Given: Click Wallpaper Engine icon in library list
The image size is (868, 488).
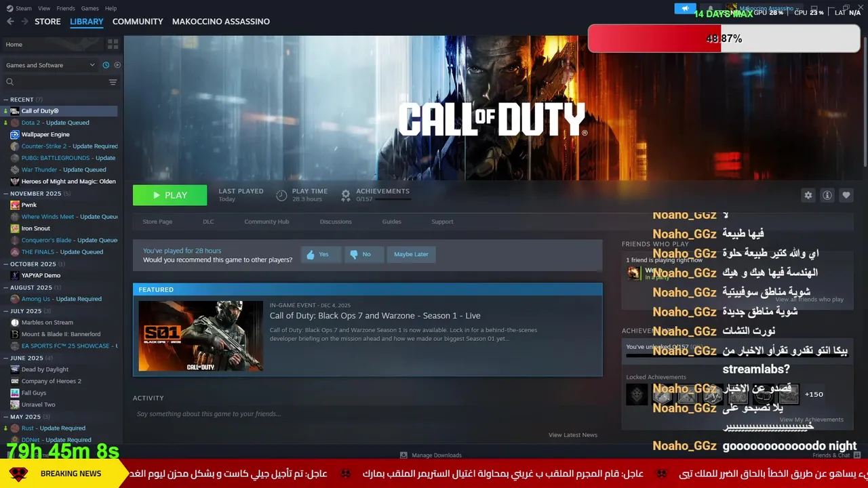Looking at the screenshot, I should pyautogui.click(x=15, y=134).
